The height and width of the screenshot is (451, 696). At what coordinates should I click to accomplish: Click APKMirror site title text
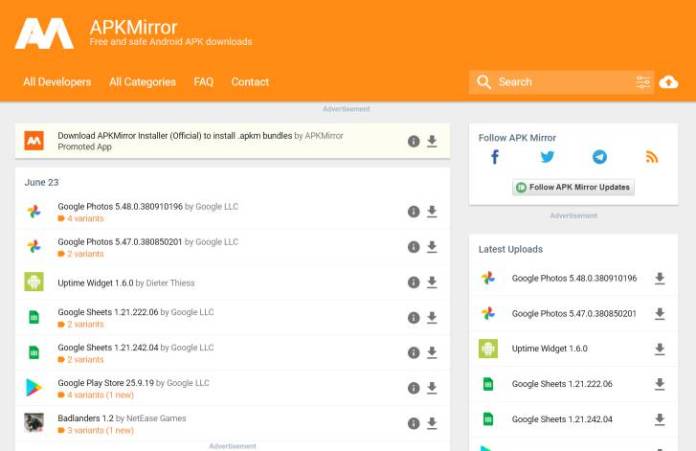pyautogui.click(x=133, y=28)
